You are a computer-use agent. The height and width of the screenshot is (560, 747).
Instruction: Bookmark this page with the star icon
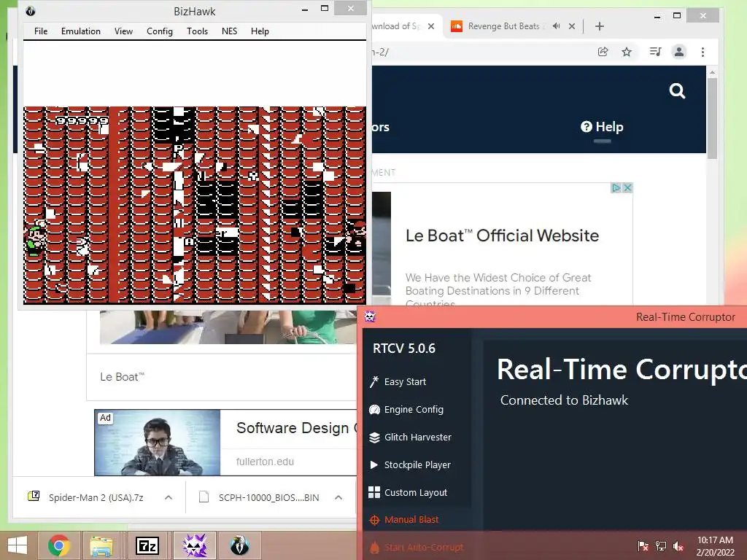point(627,52)
